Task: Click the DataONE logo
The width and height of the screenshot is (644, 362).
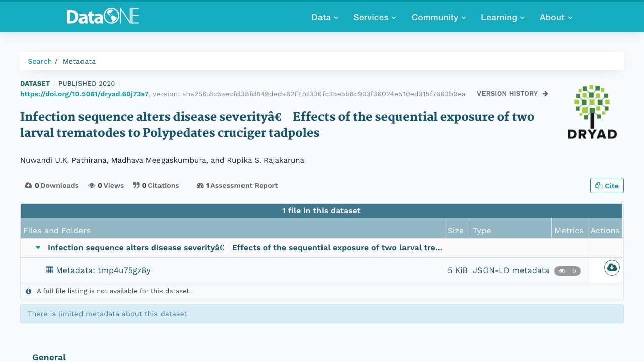Action: [103, 17]
